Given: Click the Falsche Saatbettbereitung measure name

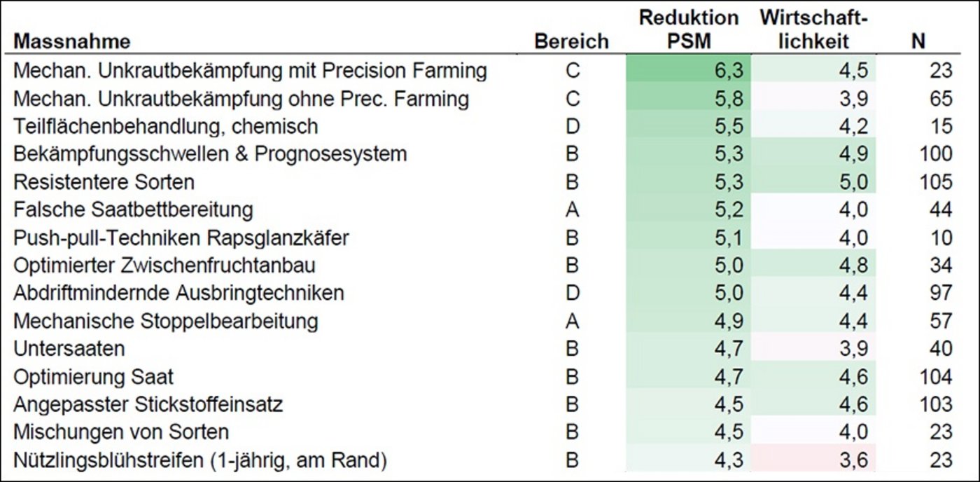Looking at the screenshot, I should tap(134, 209).
